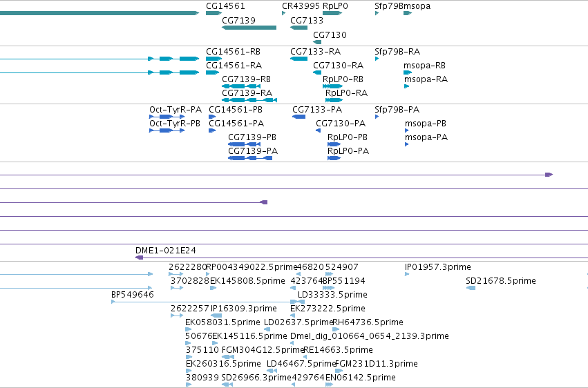Select the CG7130-RA transcript
The width and height of the screenshot is (588, 388).
339,65
